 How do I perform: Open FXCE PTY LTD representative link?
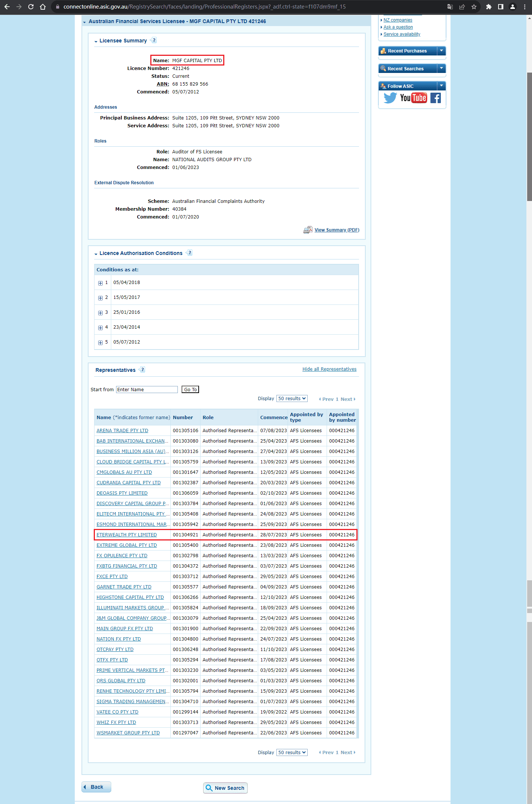tap(112, 577)
